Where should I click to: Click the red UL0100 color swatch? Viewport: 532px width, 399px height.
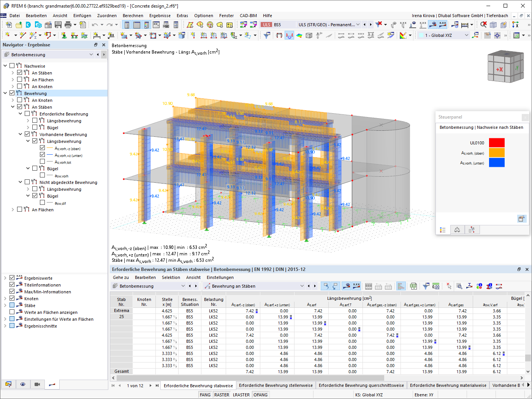tap(497, 142)
